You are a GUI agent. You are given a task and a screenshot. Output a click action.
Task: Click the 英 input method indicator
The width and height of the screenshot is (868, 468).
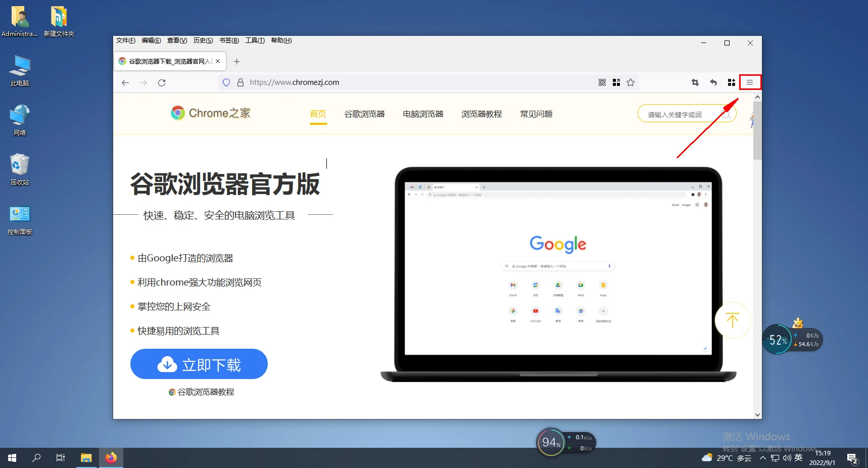[x=798, y=458]
